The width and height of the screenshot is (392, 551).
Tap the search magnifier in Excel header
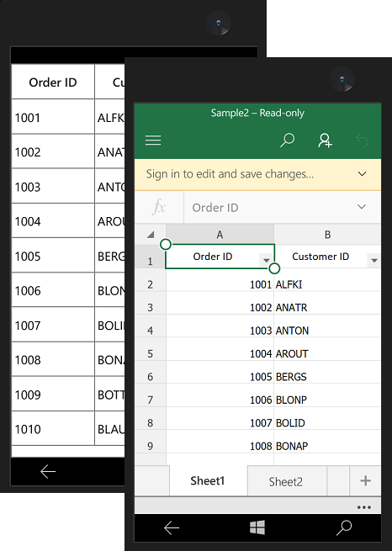(287, 140)
